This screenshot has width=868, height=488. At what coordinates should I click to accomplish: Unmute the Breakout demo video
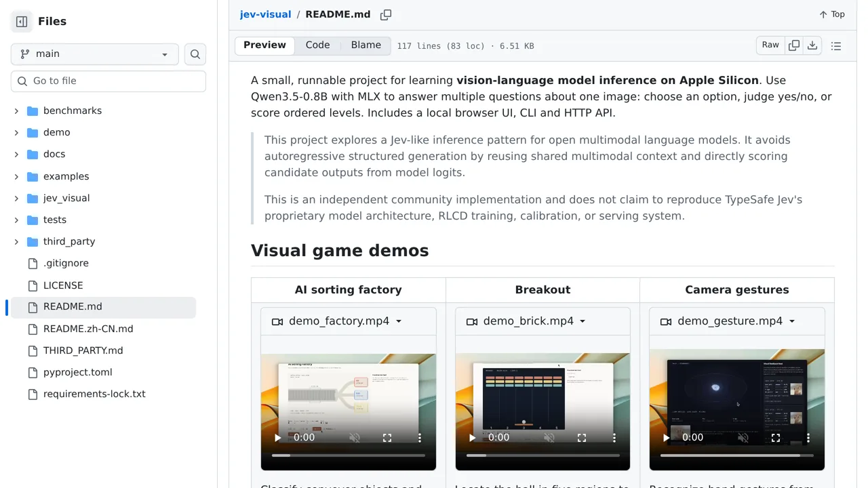549,438
